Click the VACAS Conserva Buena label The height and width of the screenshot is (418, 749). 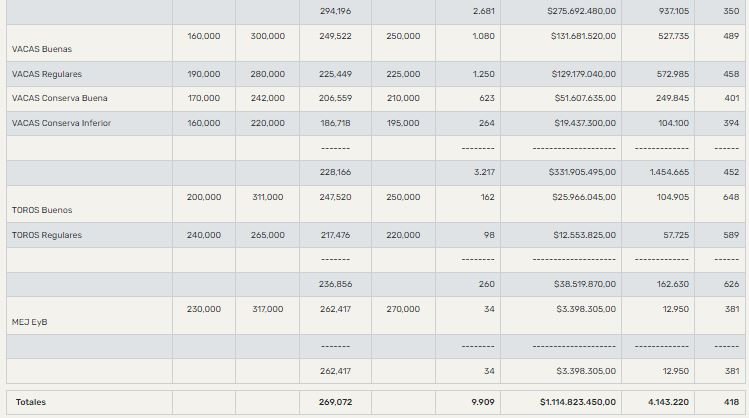pyautogui.click(x=59, y=98)
